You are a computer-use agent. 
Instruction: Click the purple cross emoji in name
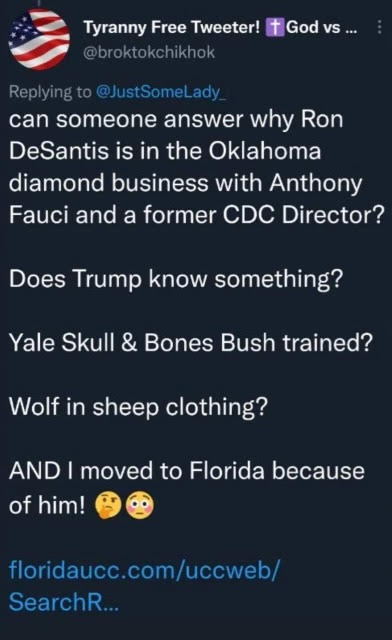pyautogui.click(x=274, y=27)
